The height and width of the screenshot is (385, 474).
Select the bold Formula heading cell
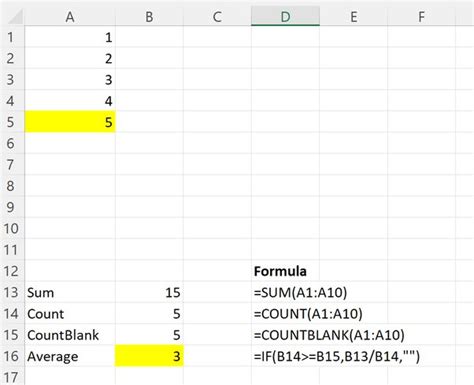pyautogui.click(x=285, y=271)
